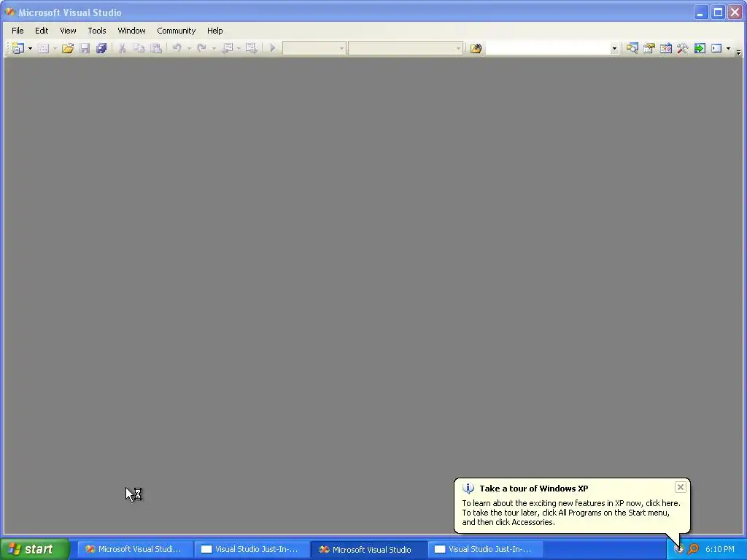Viewport: 747px width, 560px height.
Task: Open the Command Window toolbar icon
Action: pos(716,48)
